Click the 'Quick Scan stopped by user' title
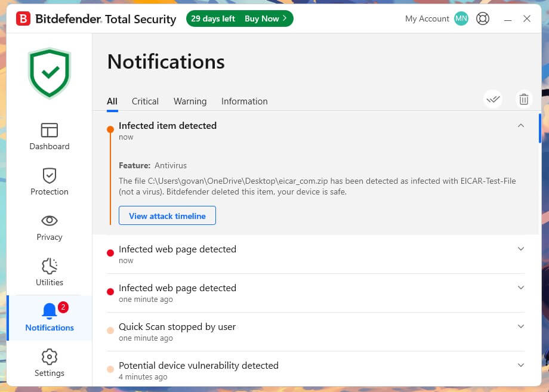The image size is (549, 392). [177, 327]
